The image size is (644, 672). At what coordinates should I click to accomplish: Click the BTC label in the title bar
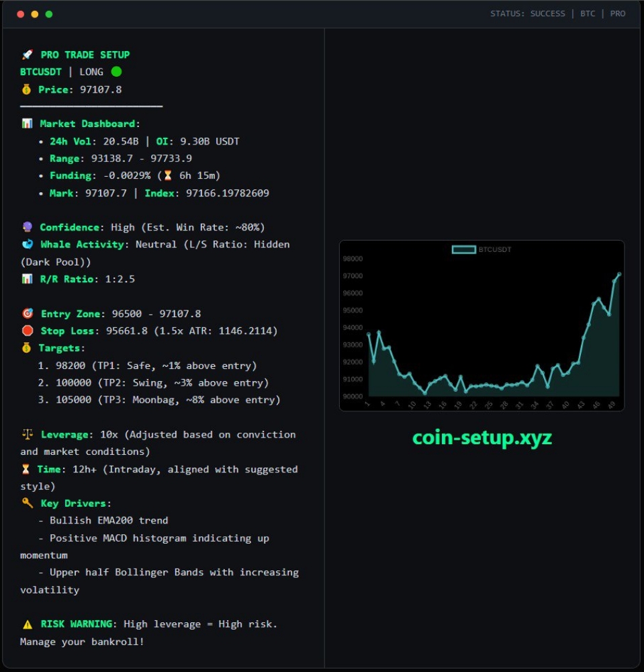588,13
